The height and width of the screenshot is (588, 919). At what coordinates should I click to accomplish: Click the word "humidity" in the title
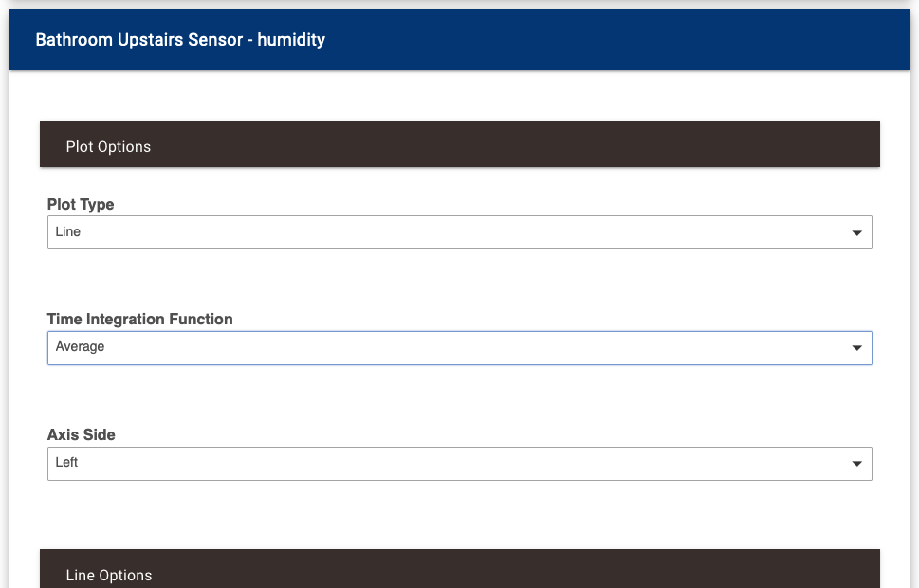[x=291, y=40]
